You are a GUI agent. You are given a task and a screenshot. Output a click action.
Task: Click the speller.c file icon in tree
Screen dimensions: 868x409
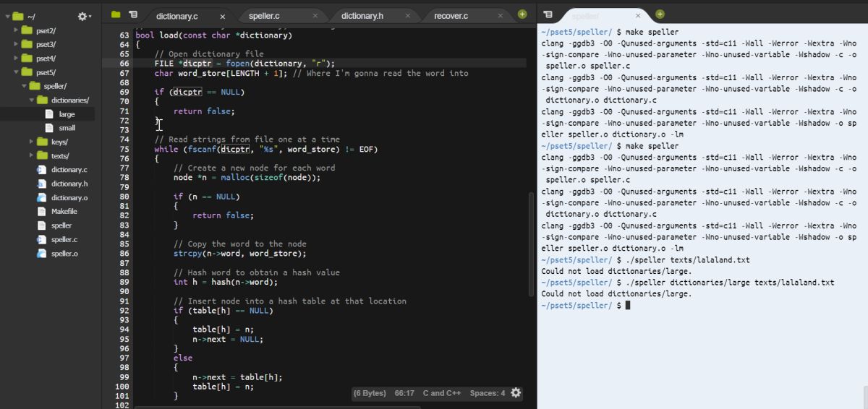click(x=42, y=239)
